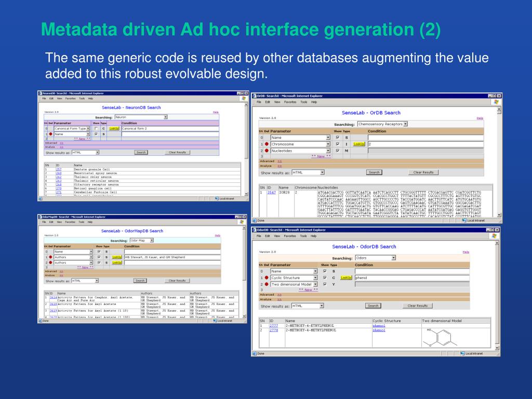Delete the Two dimensional Model row red dot in OdorDB
Image resolution: width=532 pixels, height=399 pixels.
tap(267, 284)
